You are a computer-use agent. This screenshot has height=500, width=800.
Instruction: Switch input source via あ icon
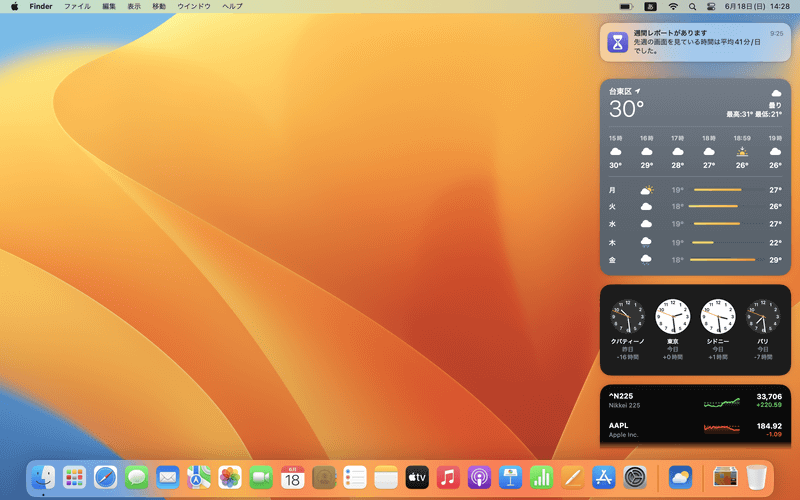point(650,6)
